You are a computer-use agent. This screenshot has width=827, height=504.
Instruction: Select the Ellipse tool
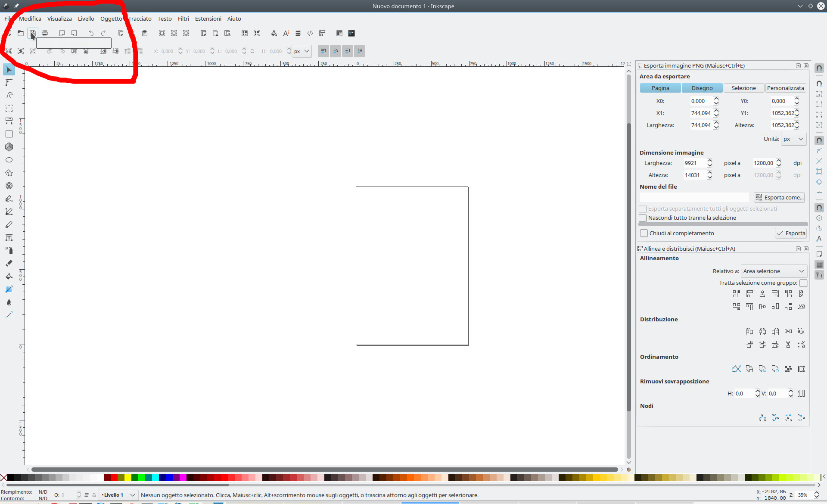click(9, 160)
